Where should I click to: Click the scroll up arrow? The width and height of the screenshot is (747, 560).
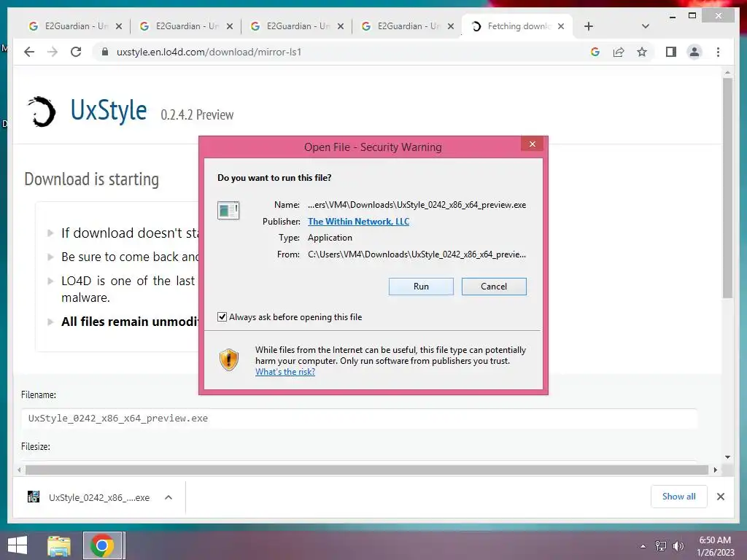727,72
